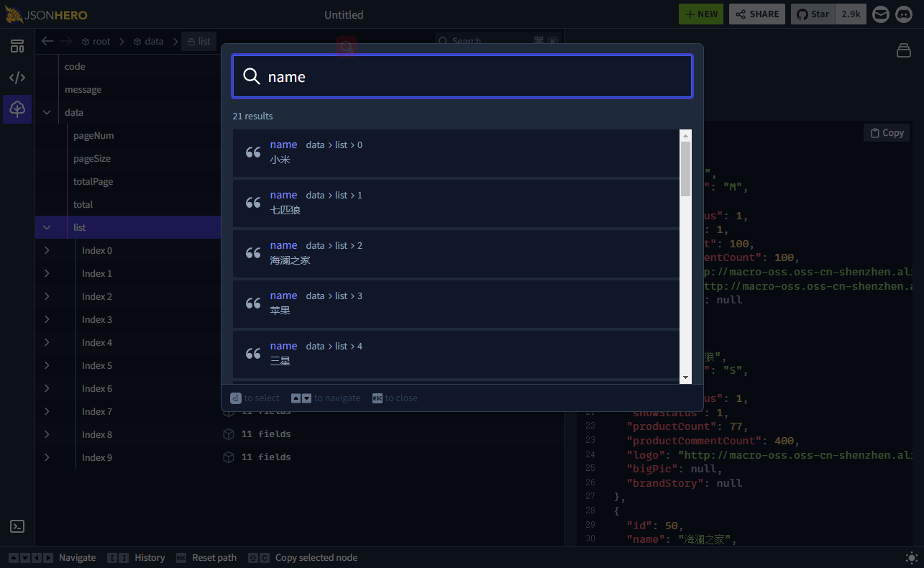Click Reset path in status bar
The image size is (924, 568).
tap(214, 557)
